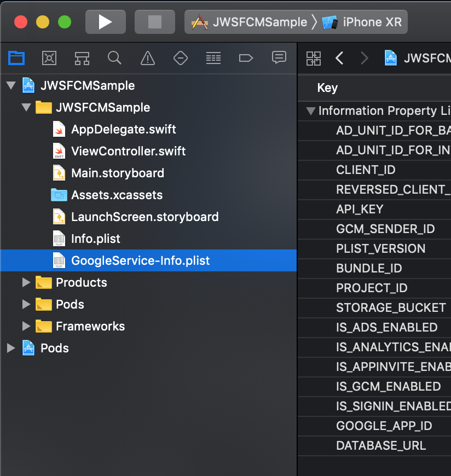Open AppDelegate.swift

point(148,129)
